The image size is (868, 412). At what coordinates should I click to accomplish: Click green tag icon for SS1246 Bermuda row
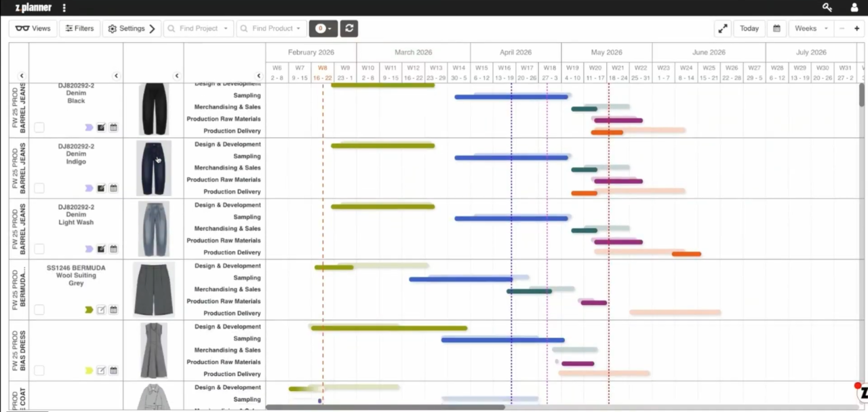tap(89, 310)
